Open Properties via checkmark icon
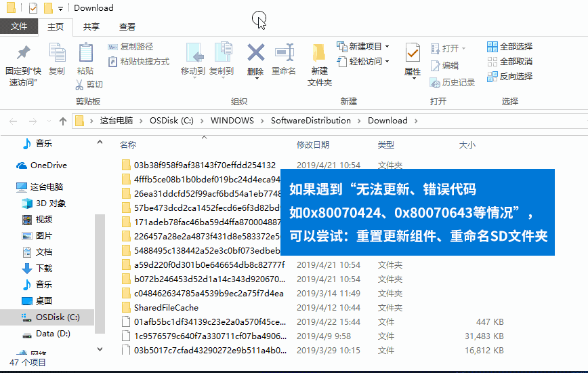The height and width of the screenshot is (373, 588). point(412,53)
